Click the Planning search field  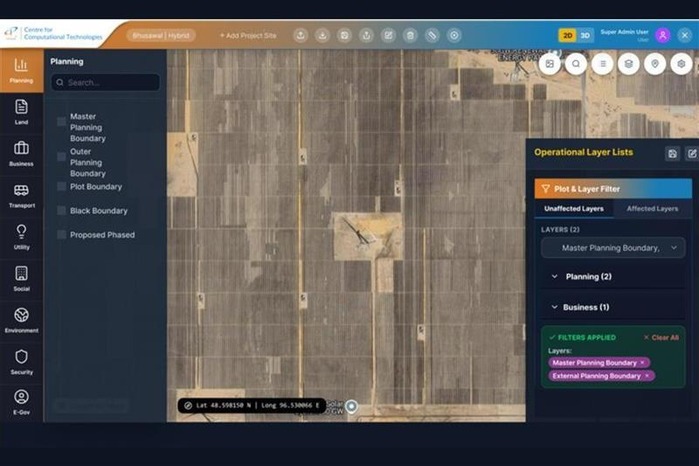coord(106,82)
